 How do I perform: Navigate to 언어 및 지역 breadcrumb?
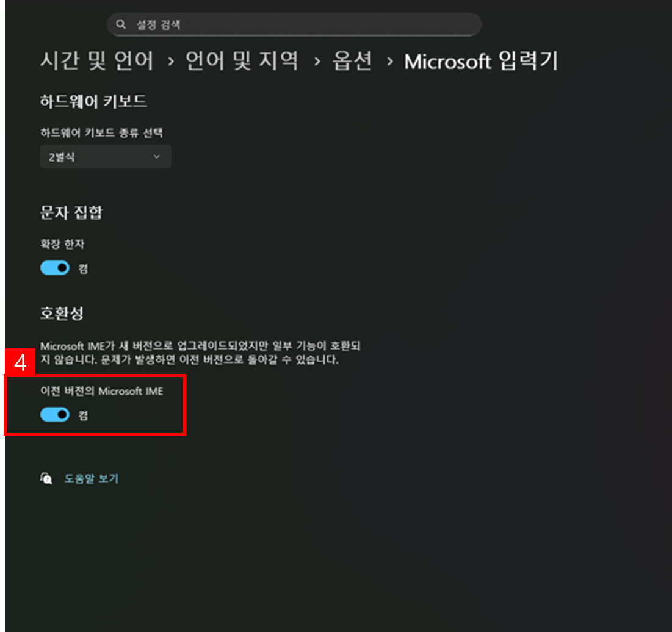[x=242, y=60]
